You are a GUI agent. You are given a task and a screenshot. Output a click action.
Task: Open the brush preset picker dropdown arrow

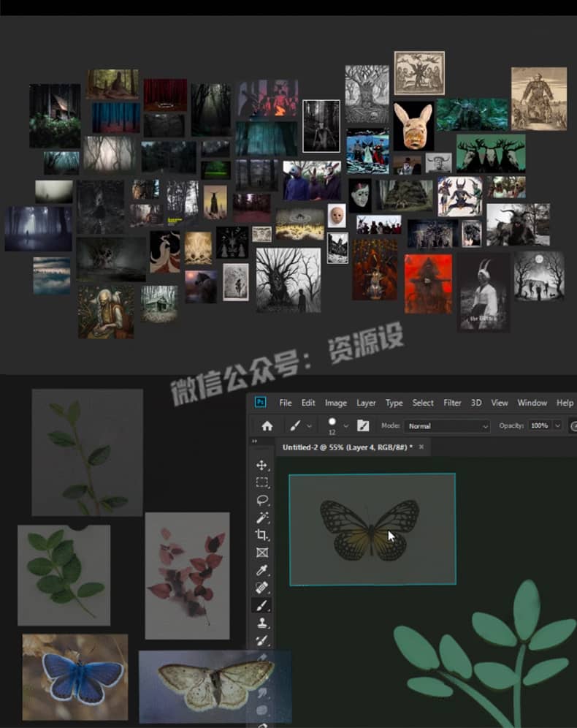(x=346, y=425)
